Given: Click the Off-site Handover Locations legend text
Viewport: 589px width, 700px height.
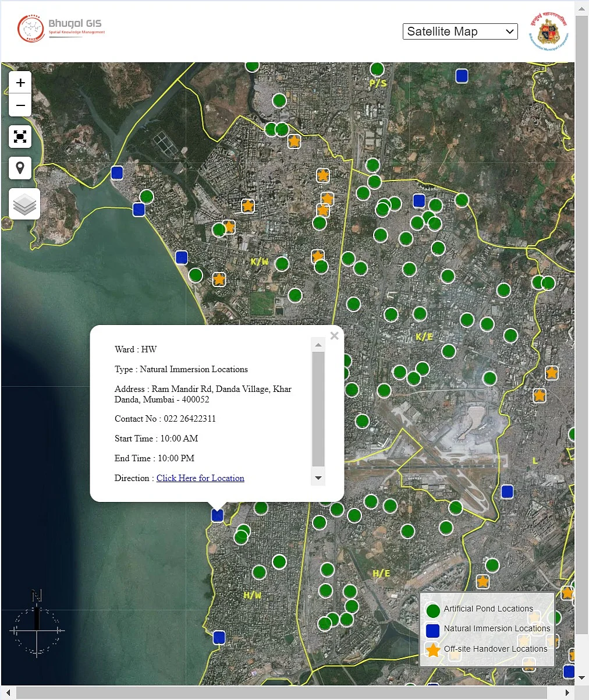Looking at the screenshot, I should pyautogui.click(x=495, y=649).
